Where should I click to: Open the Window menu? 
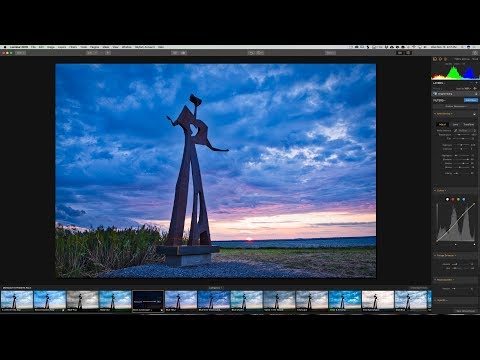[x=127, y=47]
